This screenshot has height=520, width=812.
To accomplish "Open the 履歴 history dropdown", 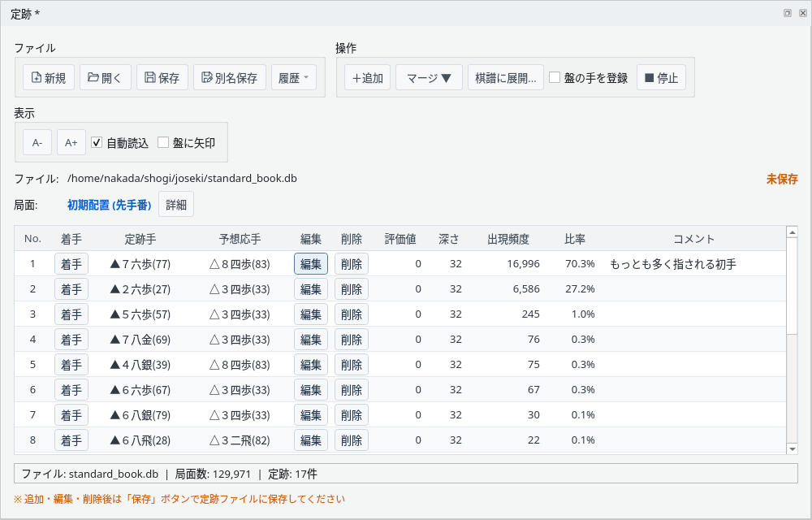I will (x=294, y=78).
